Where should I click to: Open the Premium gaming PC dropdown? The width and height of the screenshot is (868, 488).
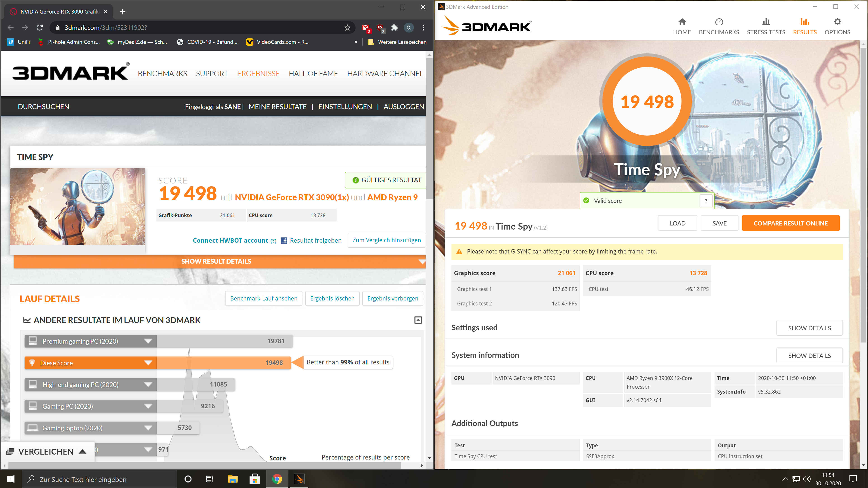point(148,341)
